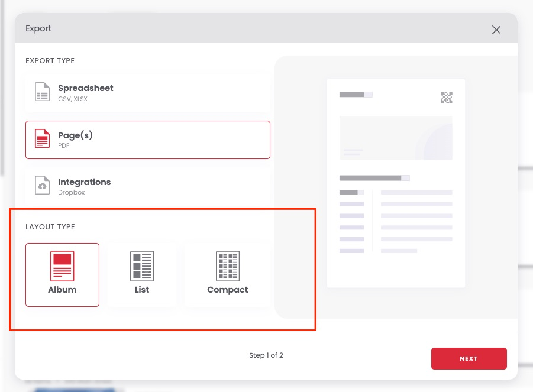The width and height of the screenshot is (533, 392).
Task: Click the QR code icon in preview
Action: [446, 98]
